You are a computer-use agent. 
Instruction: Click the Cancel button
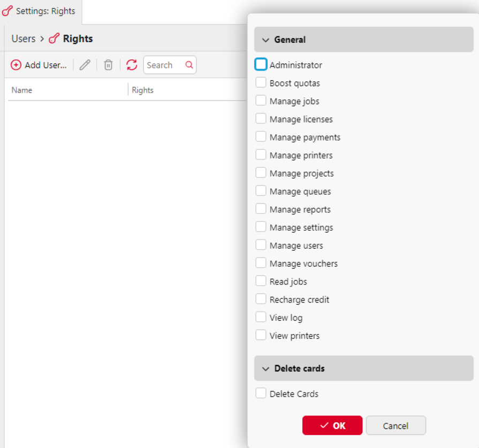click(396, 426)
